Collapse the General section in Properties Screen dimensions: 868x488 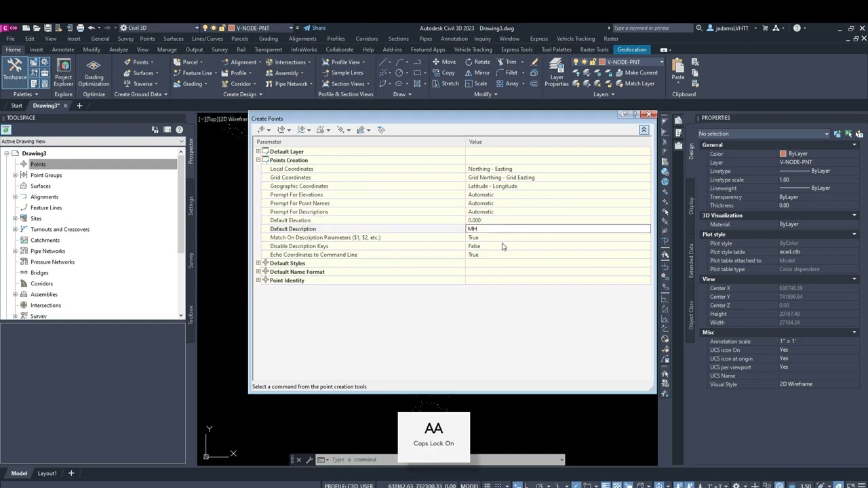pos(854,144)
